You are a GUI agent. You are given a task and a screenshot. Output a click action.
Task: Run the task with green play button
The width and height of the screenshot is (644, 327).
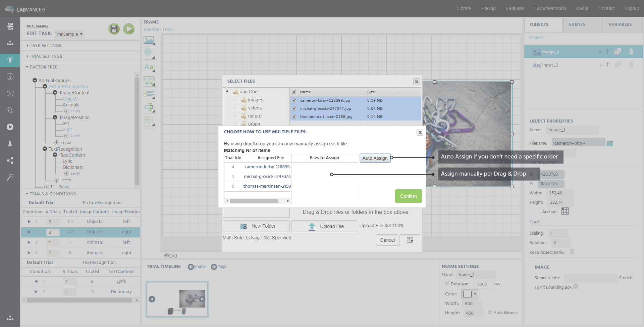point(129,29)
